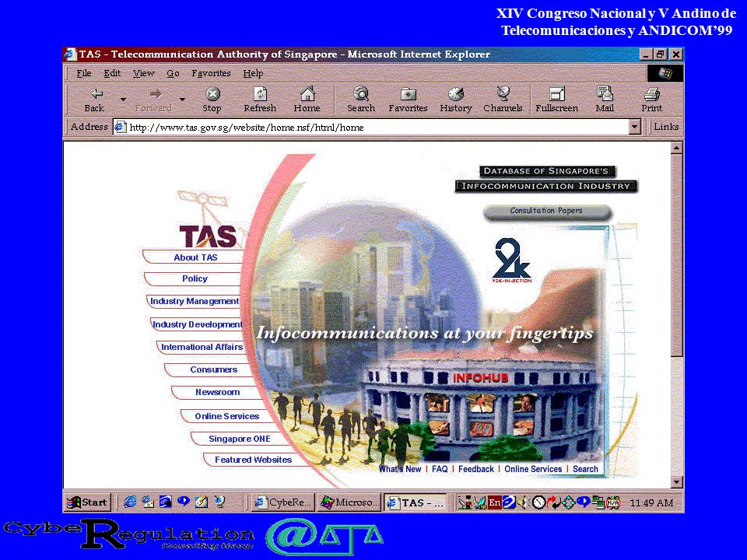Click the page icon in the Address bar
The height and width of the screenshot is (560, 747).
pos(121,127)
